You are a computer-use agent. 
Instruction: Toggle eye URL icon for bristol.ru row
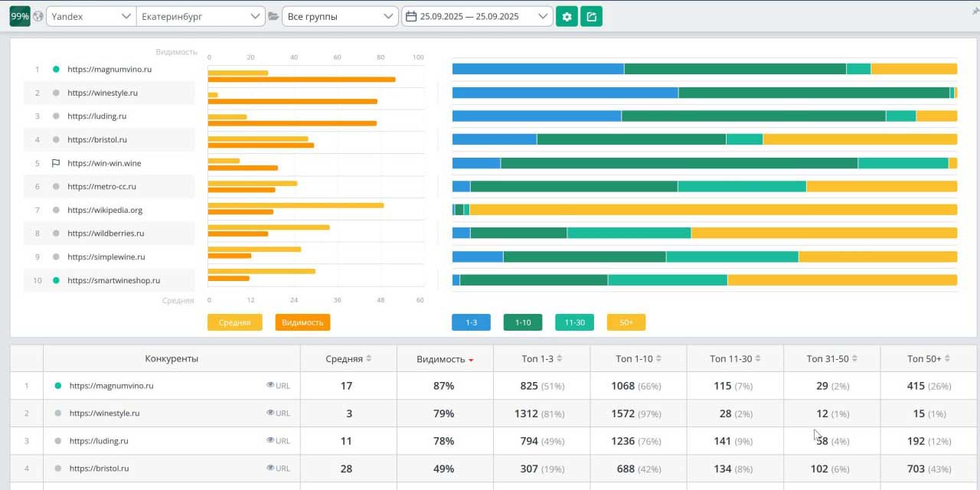pyautogui.click(x=270, y=468)
